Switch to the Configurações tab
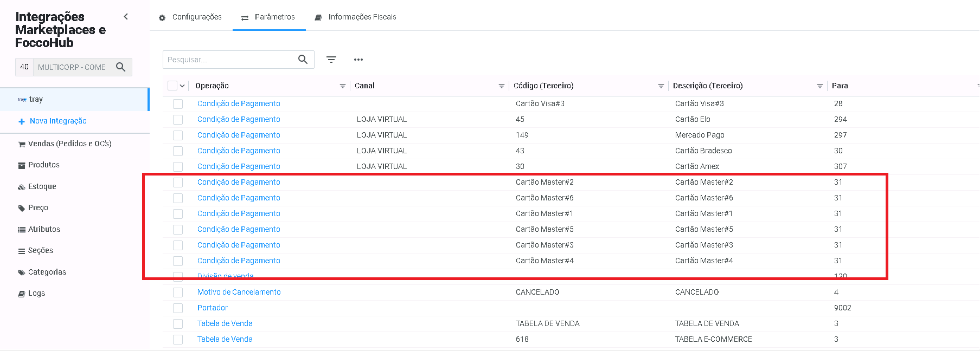 coord(190,17)
